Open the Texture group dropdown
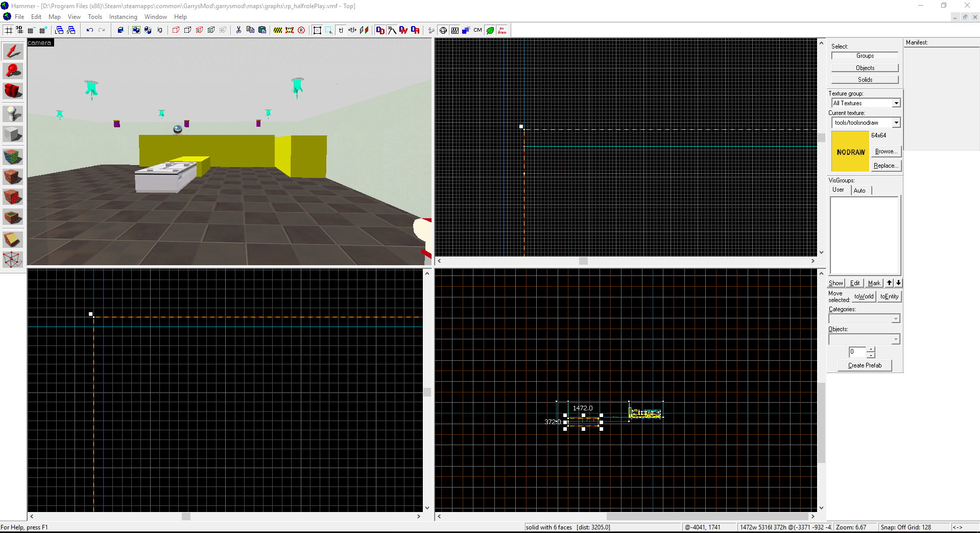 896,103
